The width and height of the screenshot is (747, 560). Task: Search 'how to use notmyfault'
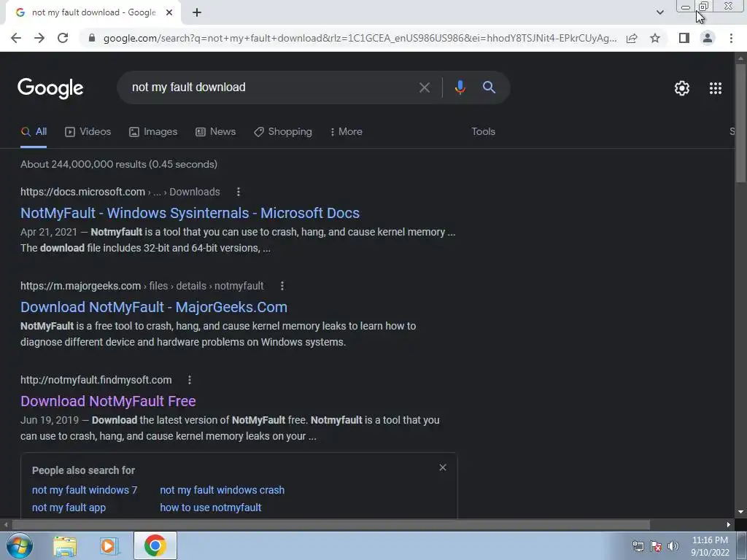click(211, 507)
